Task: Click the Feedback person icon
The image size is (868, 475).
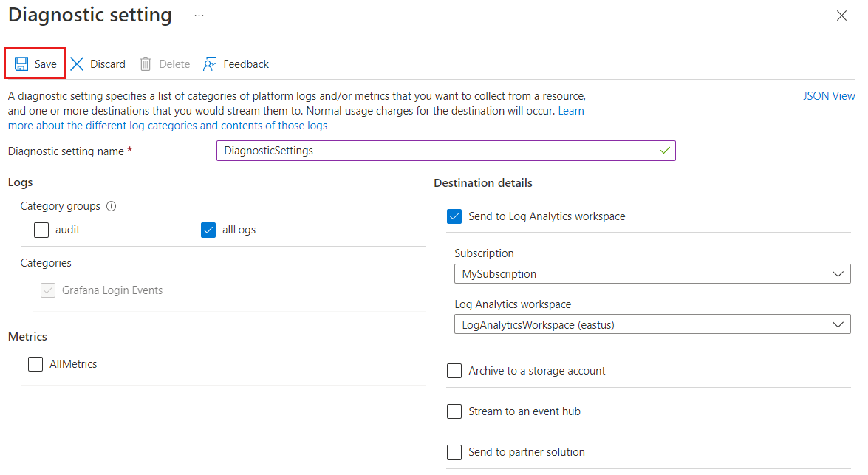Action: click(x=209, y=64)
